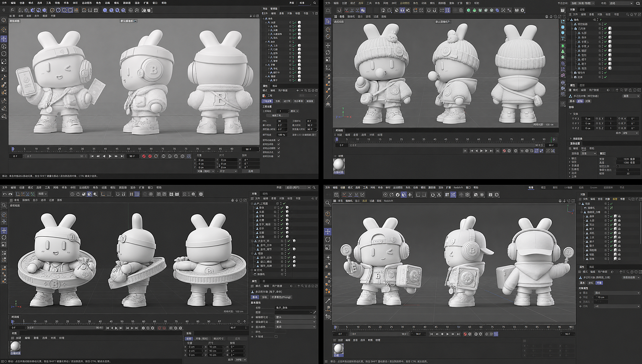Click the magnifier tool in cap-rabbit window
Screen dimensions: 642x364
tap(328, 203)
